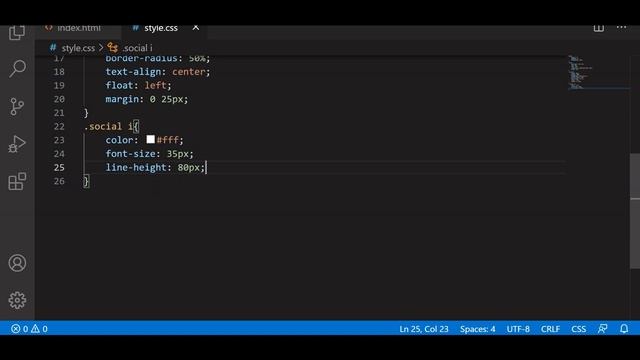Screen dimensions: 640x360
Task: Change language mode via CSS
Action: 578,329
